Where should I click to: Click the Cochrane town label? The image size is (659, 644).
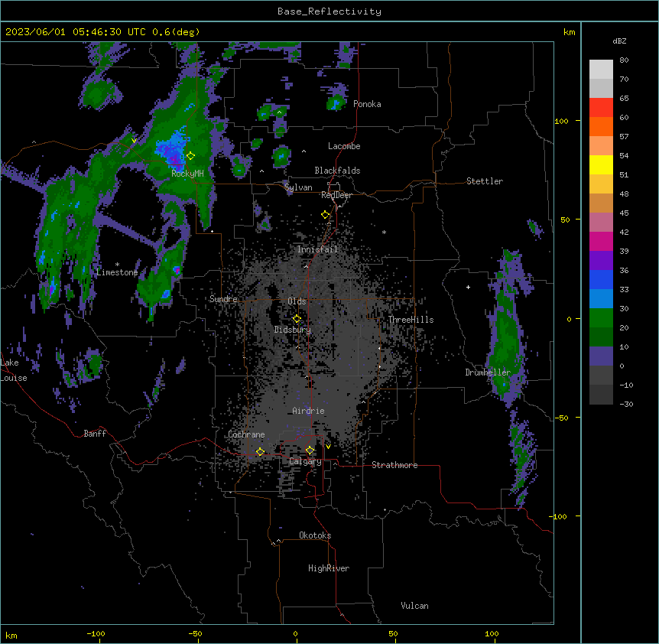[246, 434]
